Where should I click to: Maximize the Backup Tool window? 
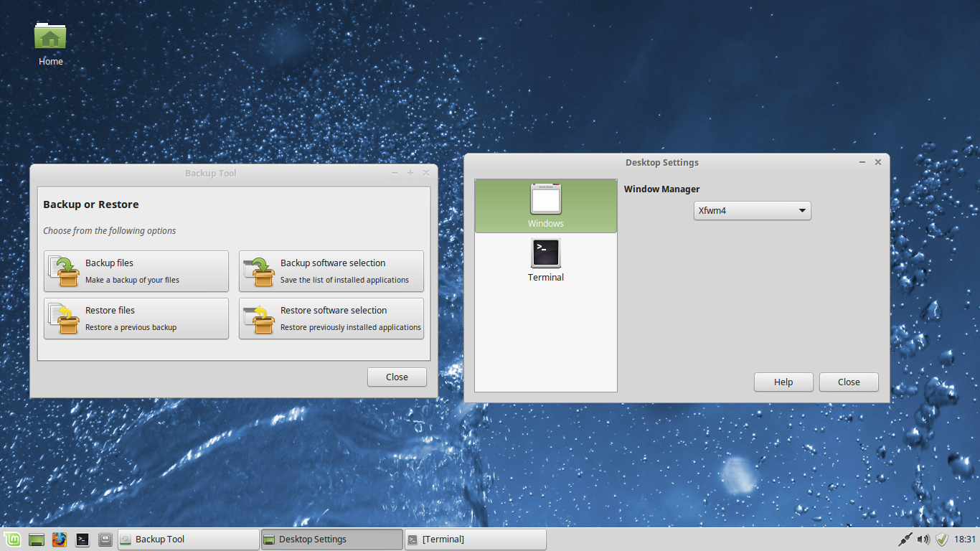[410, 173]
